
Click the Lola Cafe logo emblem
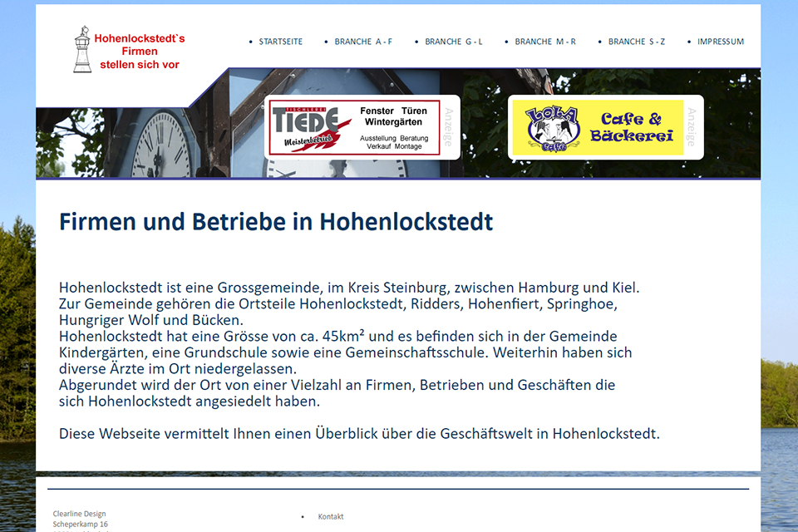coord(550,128)
